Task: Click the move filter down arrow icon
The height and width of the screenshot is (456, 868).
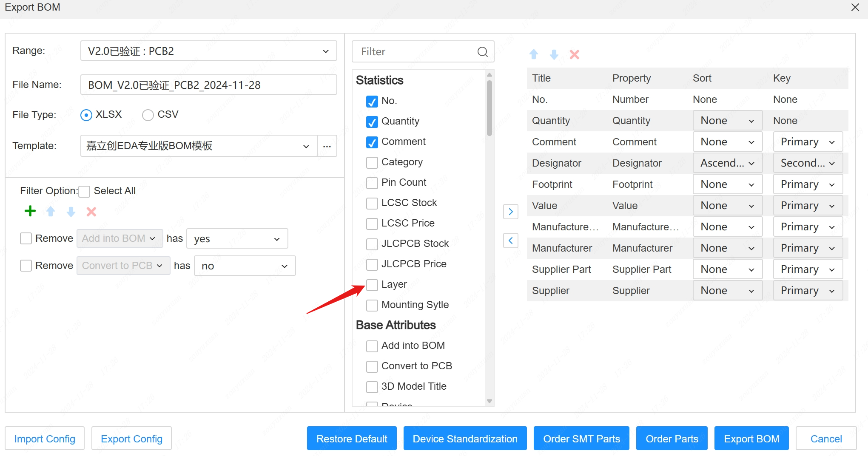Action: 71,211
